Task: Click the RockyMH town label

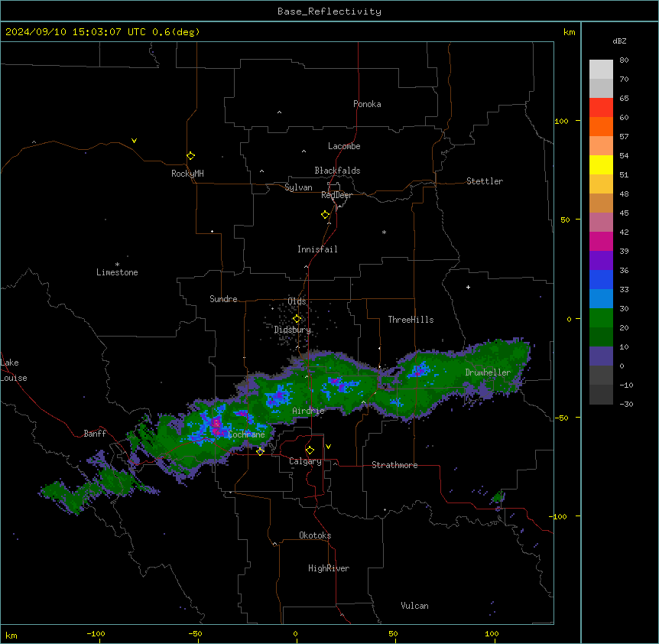Action: click(187, 174)
